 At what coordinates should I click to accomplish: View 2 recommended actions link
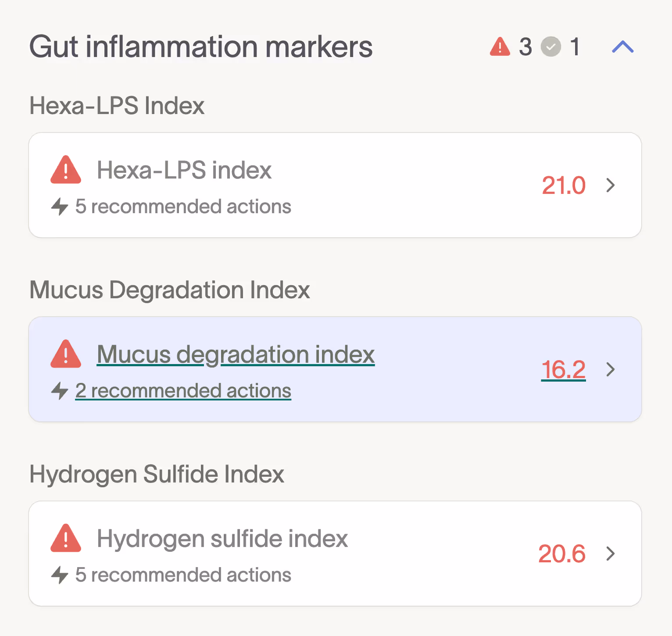(x=183, y=391)
